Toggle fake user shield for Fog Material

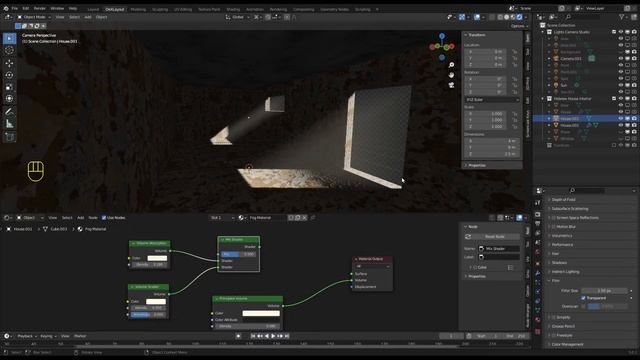(x=291, y=218)
